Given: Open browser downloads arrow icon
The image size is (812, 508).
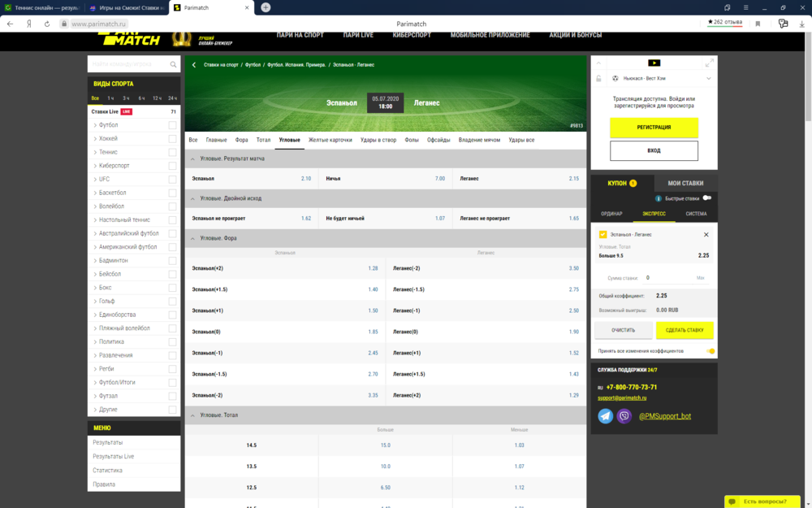Looking at the screenshot, I should click(801, 24).
